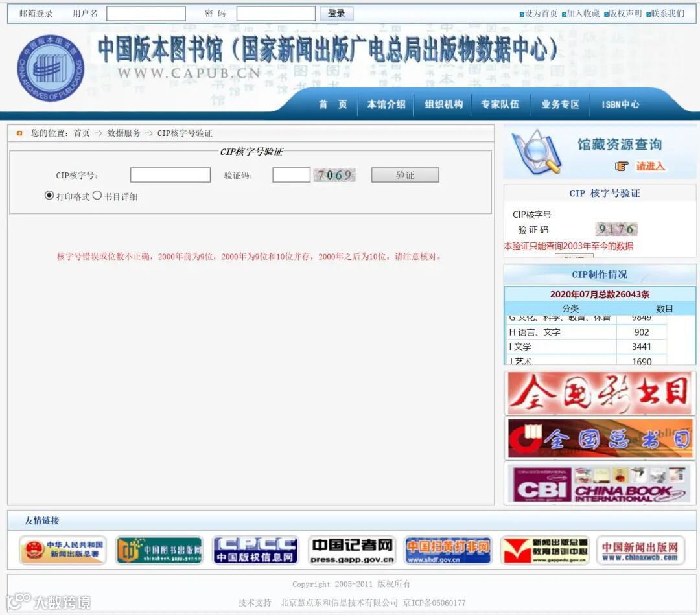Open the 全国新书目 banner
Viewport: 700px width, 615px height.
tap(600, 393)
